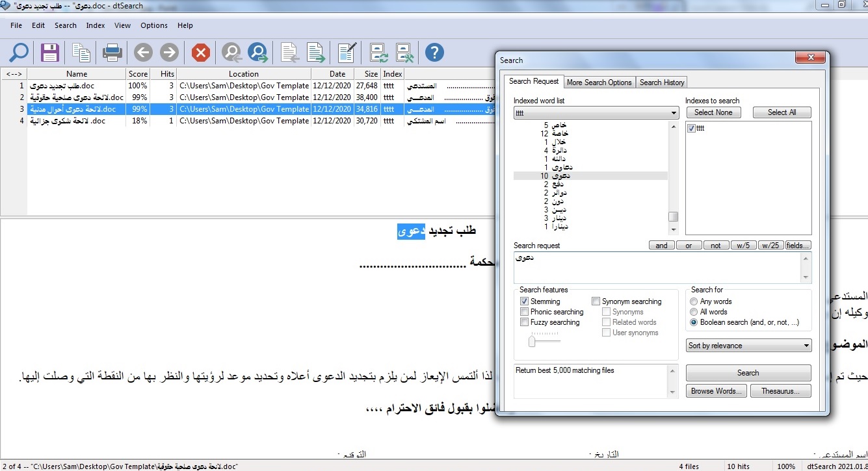The width and height of the screenshot is (868, 471).
Task: Enable Fuzzy searching
Action: tap(524, 322)
